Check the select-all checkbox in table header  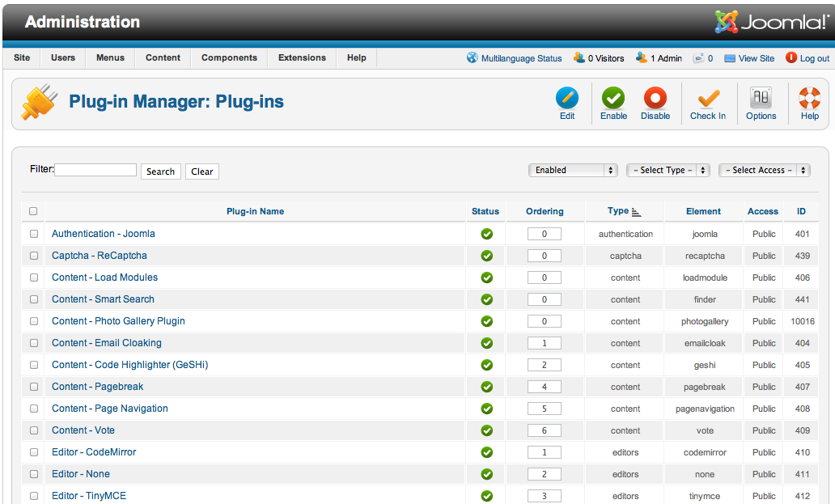pos(33,211)
